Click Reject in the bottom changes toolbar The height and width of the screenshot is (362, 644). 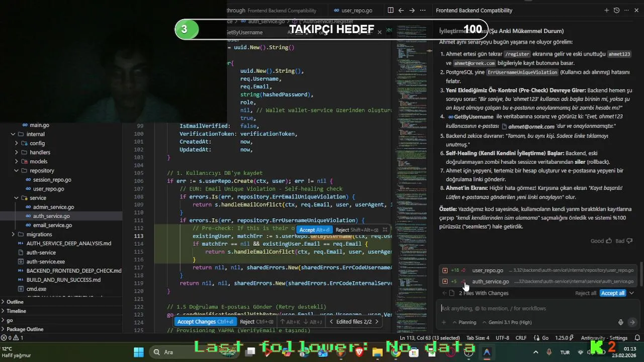pos(257,322)
